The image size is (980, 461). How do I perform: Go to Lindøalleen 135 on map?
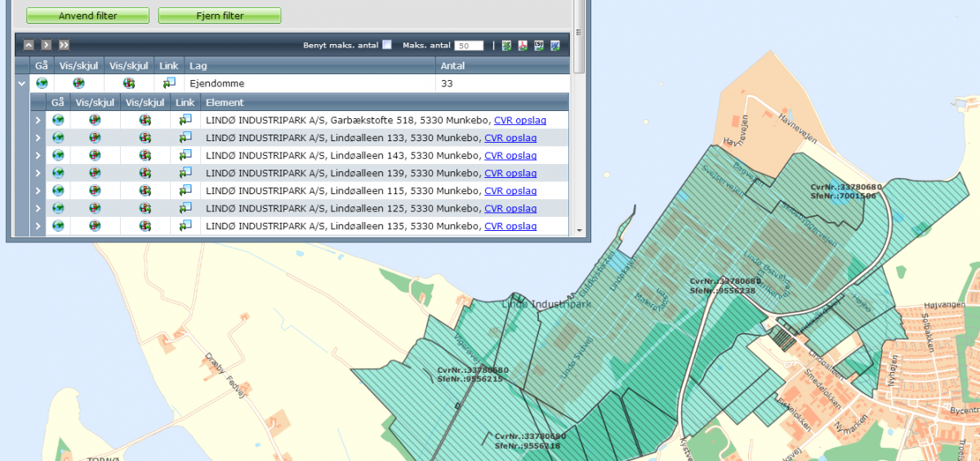point(58,225)
